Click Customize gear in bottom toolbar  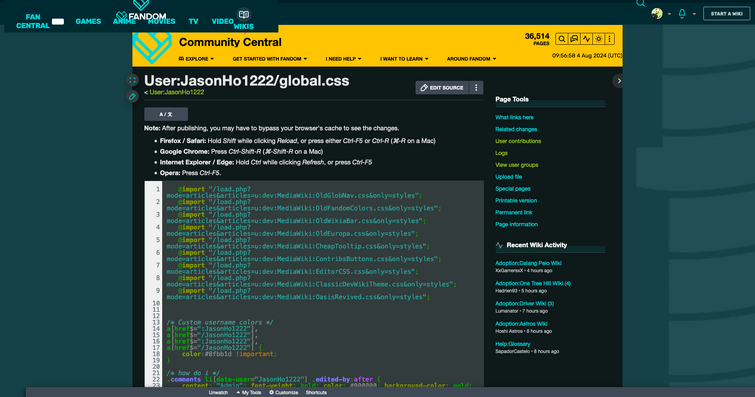click(284, 393)
